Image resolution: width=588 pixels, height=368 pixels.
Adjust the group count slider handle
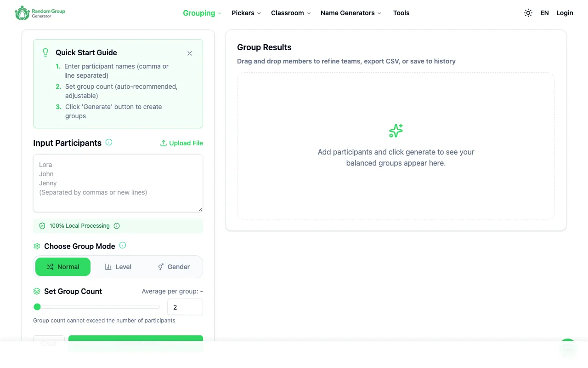(x=37, y=307)
